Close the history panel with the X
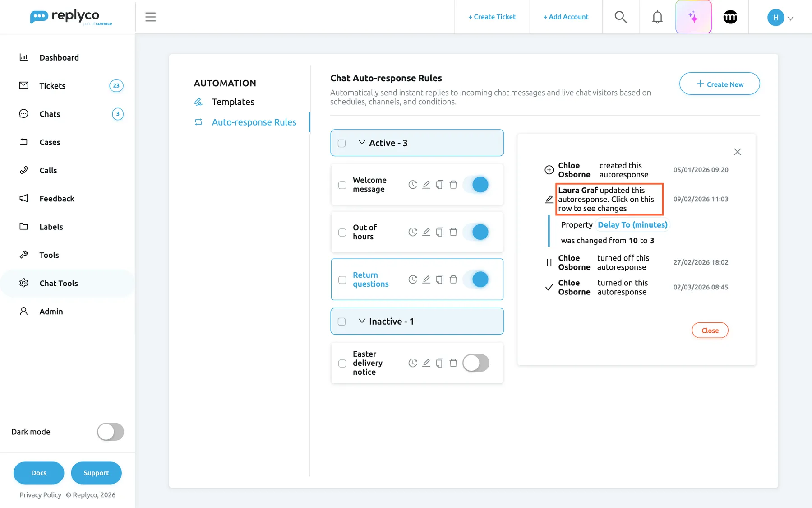The width and height of the screenshot is (812, 508). 738,152
